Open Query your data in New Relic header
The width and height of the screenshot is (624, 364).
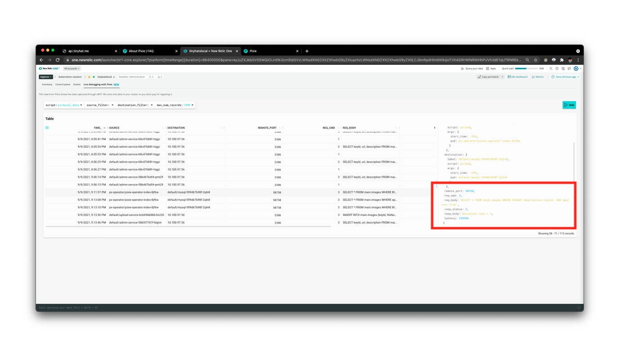tap(475, 68)
